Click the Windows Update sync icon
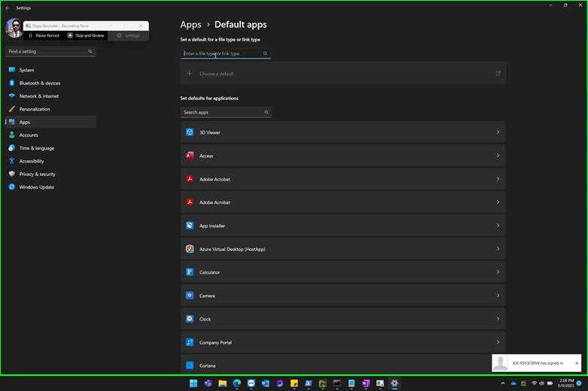The height and width of the screenshot is (391, 588). 12,187
